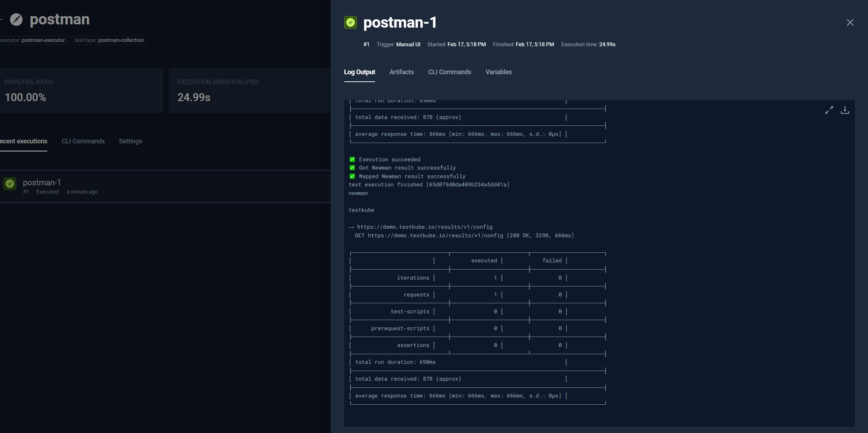Close the postman-1 execution panel
Image resolution: width=868 pixels, height=433 pixels.
click(x=850, y=23)
